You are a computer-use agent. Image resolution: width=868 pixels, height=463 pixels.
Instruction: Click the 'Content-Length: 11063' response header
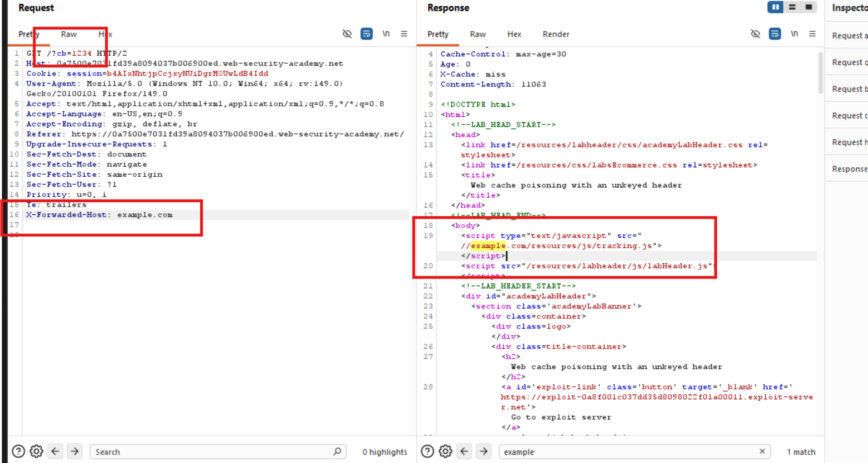493,84
